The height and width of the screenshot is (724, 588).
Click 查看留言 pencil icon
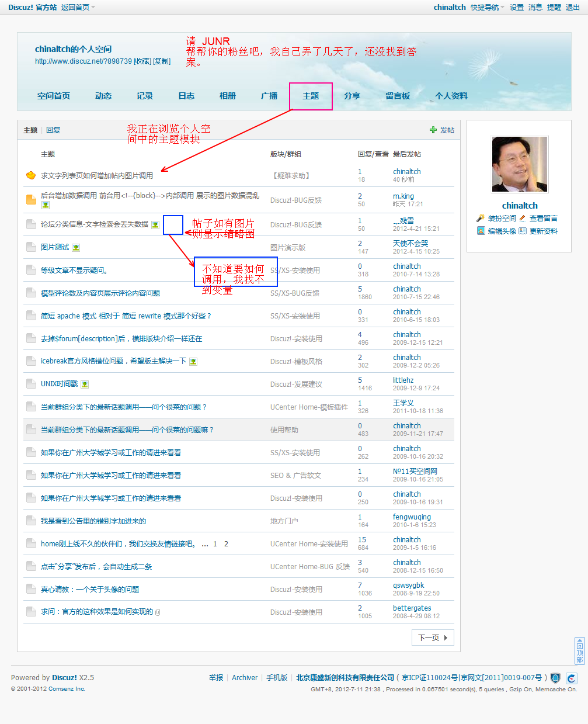(523, 218)
